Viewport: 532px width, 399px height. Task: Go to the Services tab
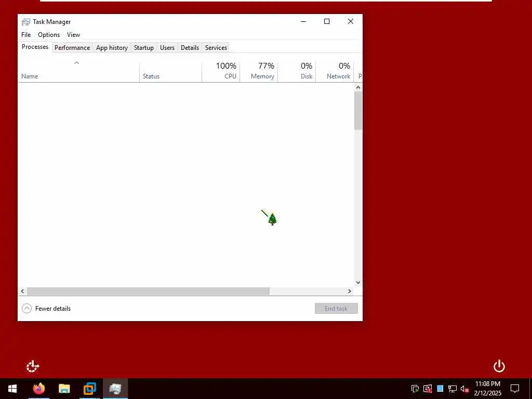(x=216, y=48)
